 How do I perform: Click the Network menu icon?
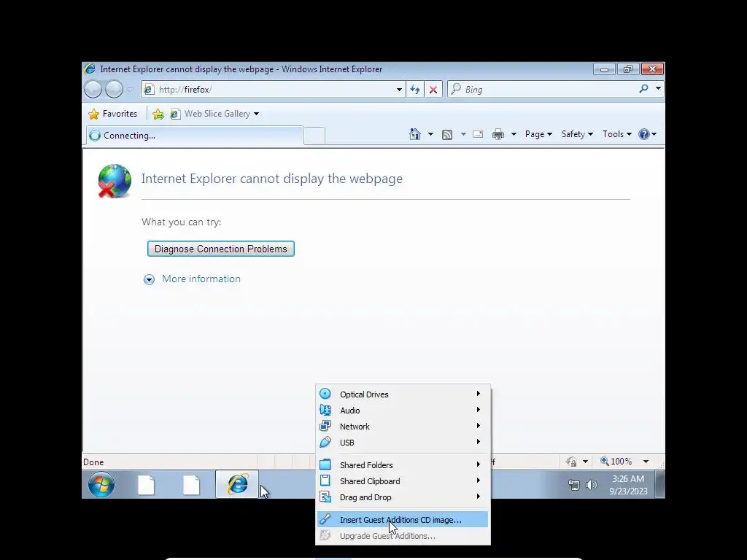325,426
